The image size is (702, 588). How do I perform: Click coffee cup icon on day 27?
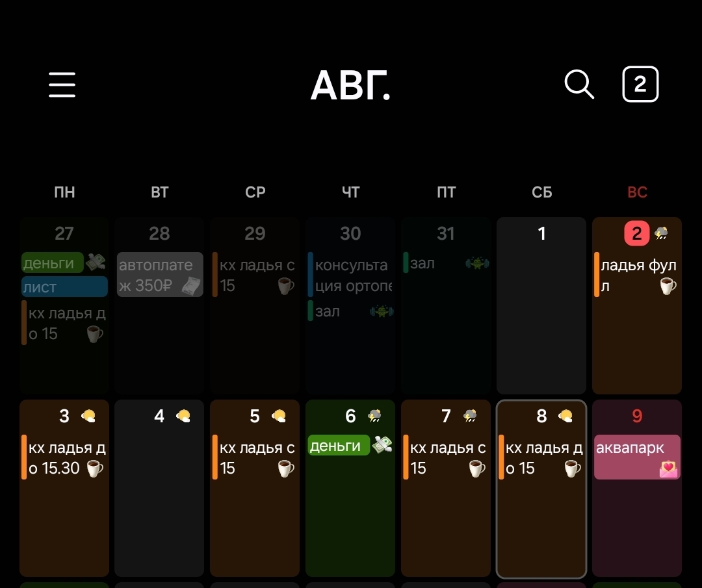(94, 334)
